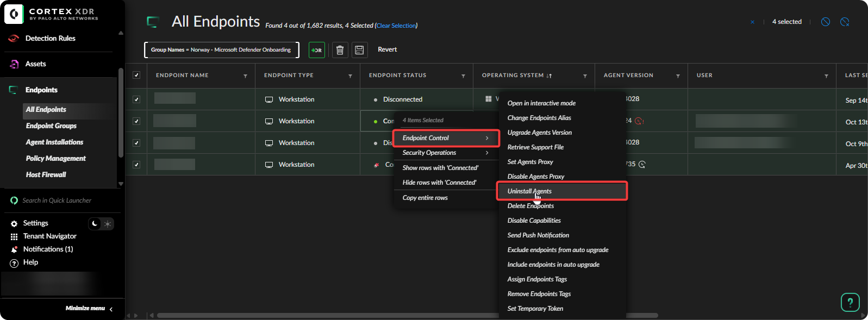Screen dimensions: 868x320
Task: Toggle the select-all checkbox in table header
Action: tap(136, 75)
